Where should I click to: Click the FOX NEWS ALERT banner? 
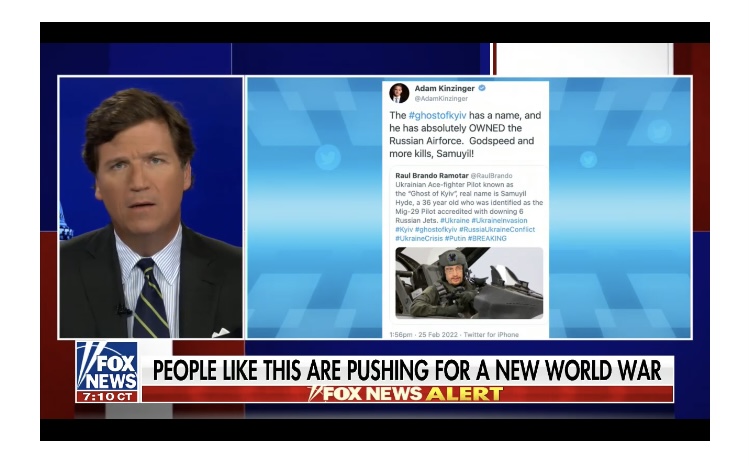pyautogui.click(x=406, y=394)
